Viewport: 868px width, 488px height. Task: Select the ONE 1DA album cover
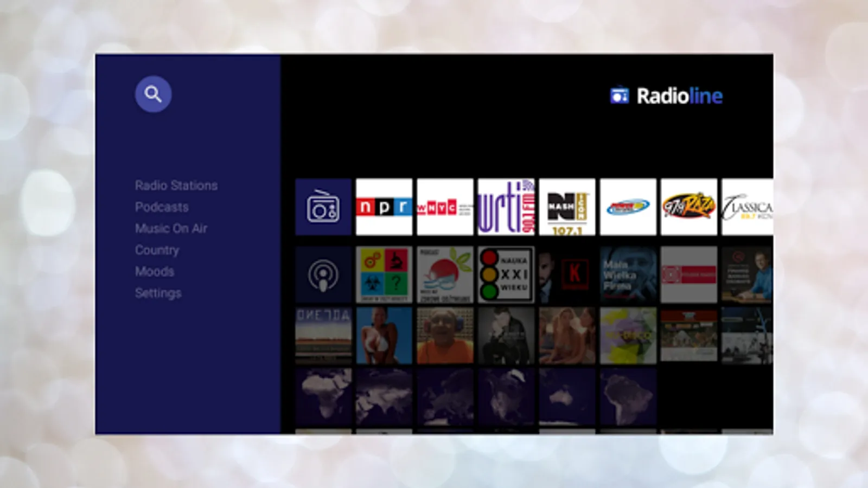323,336
